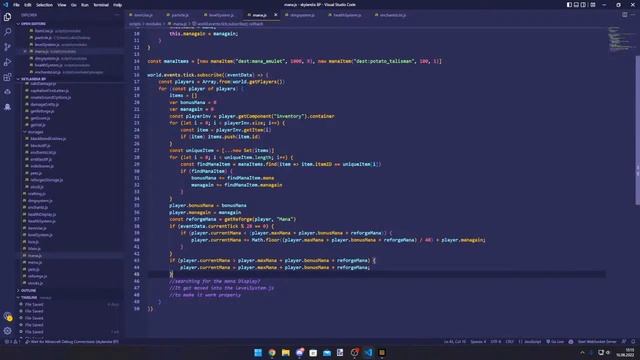Screen dimensions: 640x360
Task: Switch to Visual Studio Code in the taskbar
Action: tap(368, 353)
